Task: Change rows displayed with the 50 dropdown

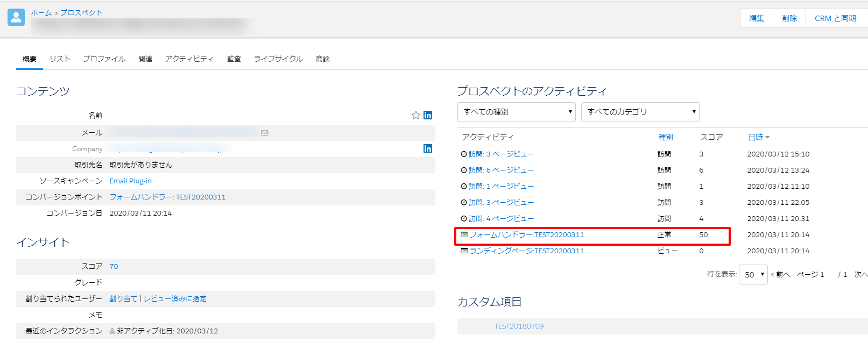Action: pyautogui.click(x=753, y=275)
